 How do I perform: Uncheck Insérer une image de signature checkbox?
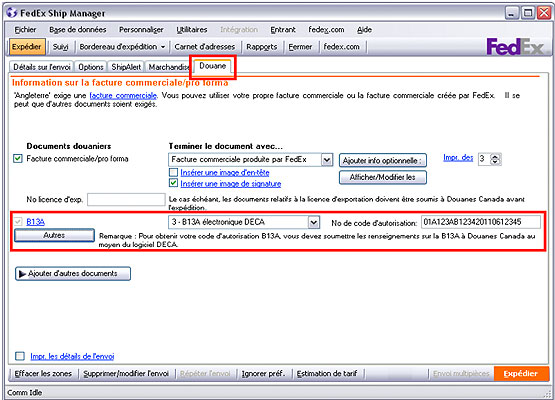[173, 183]
